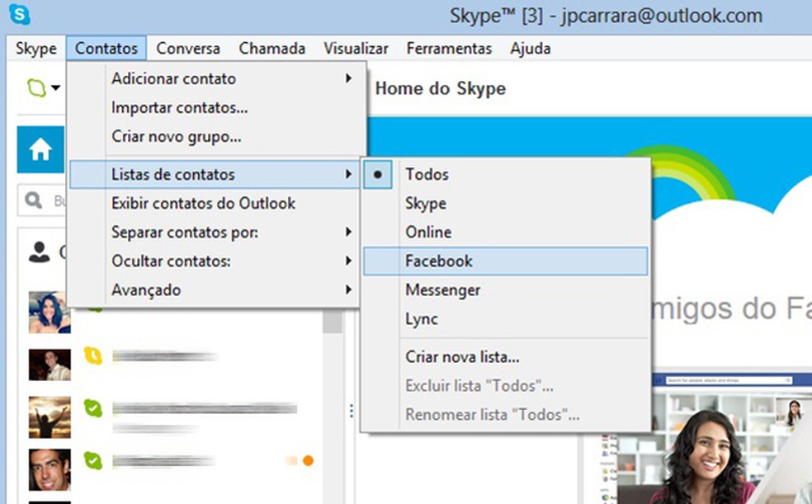
Task: Select the Todos radio button
Action: coord(377,174)
